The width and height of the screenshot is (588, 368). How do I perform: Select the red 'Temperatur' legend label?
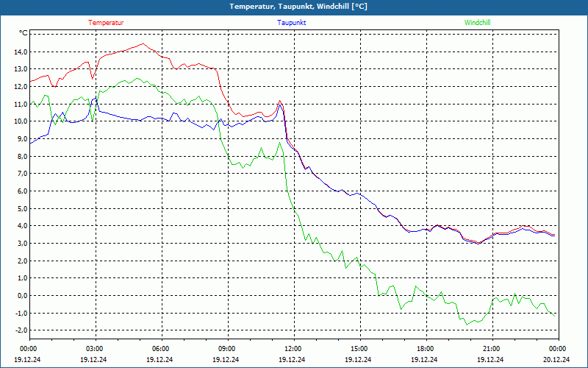[106, 23]
